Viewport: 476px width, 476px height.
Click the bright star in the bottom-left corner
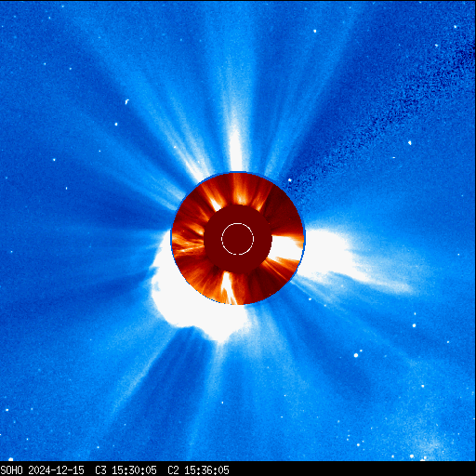coord(11,459)
